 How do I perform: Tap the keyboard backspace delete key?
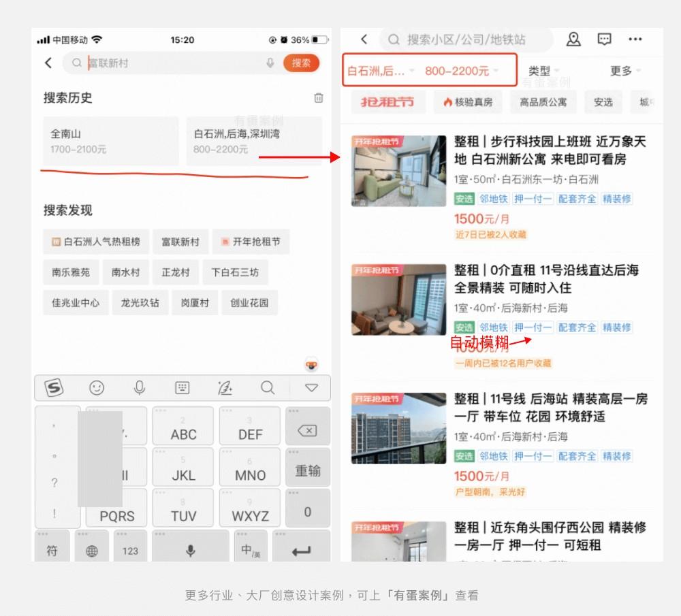coord(307,431)
